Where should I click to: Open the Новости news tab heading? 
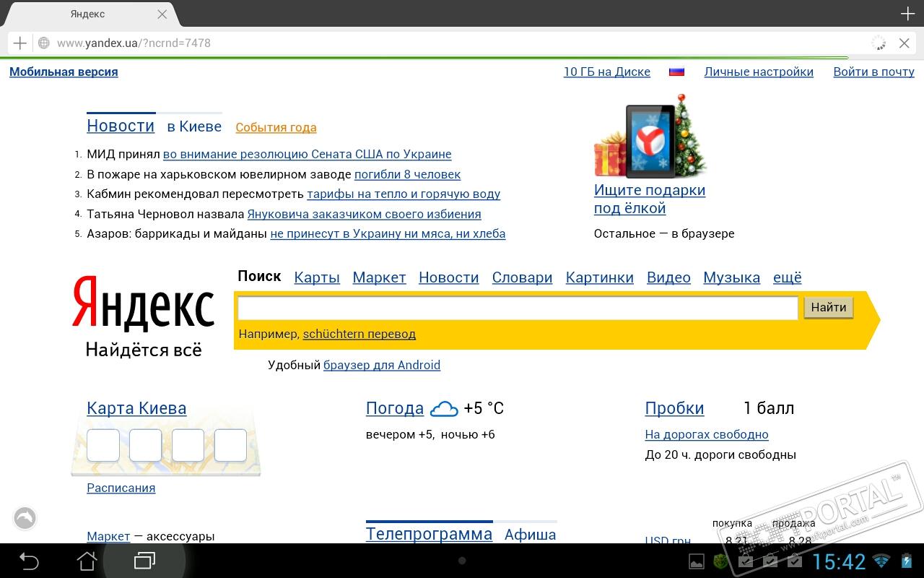121,126
